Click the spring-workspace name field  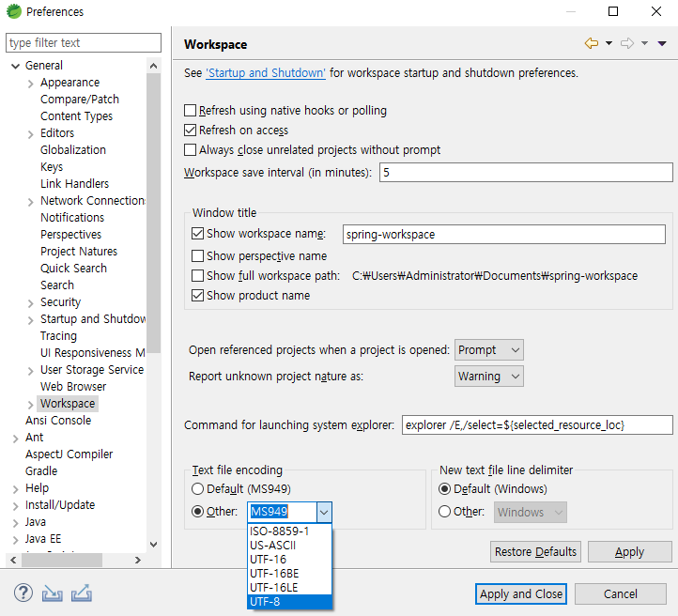tap(503, 235)
